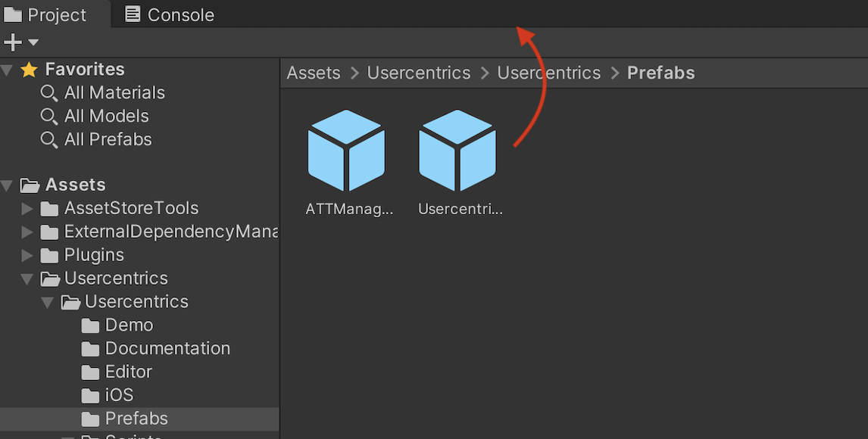The image size is (868, 439).
Task: Click first Usercentrics in the breadcrumb
Action: coord(419,73)
